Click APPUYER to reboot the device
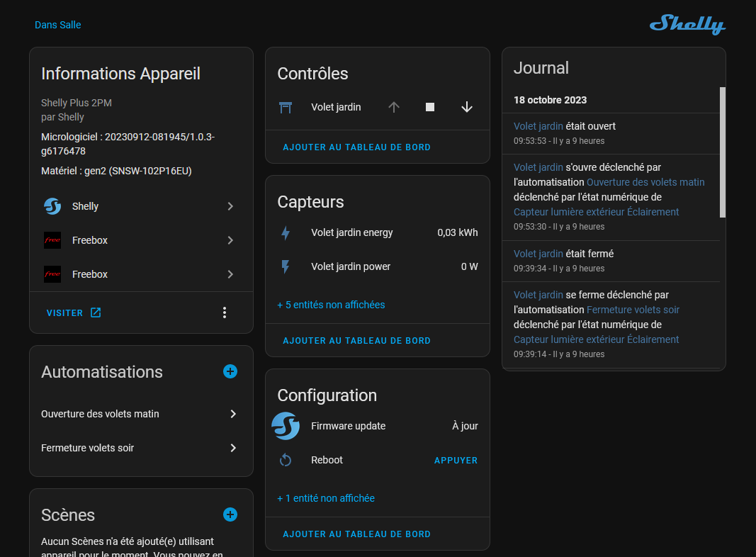This screenshot has height=557, width=756. 456,461
